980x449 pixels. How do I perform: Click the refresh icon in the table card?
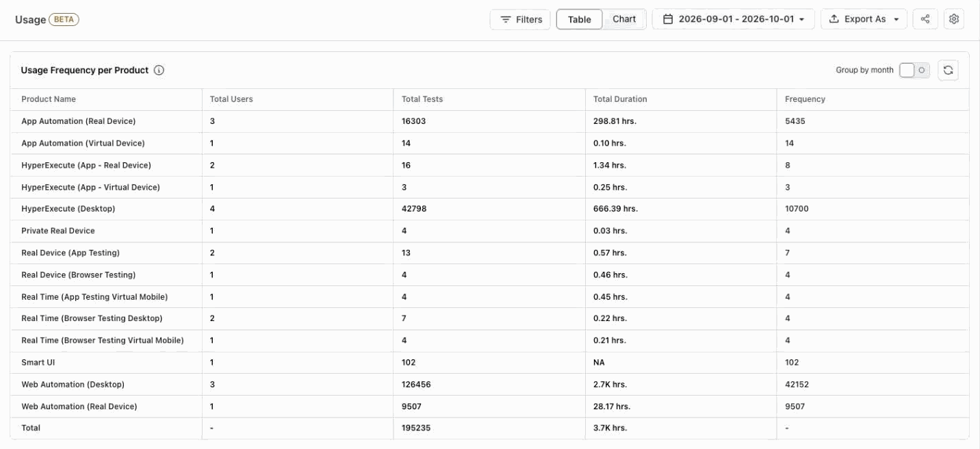click(x=948, y=70)
